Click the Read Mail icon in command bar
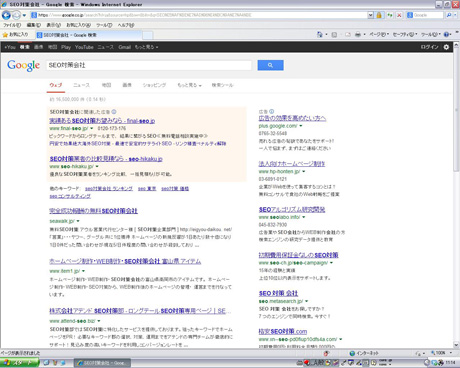Screen dimensions: 460x368 pos(348,34)
